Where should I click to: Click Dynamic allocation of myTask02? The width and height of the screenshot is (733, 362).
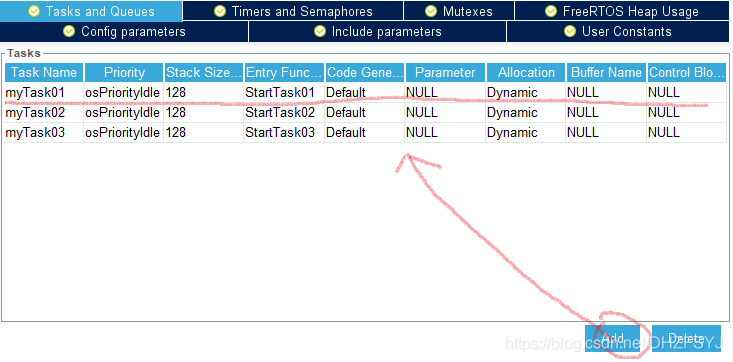pyautogui.click(x=525, y=113)
